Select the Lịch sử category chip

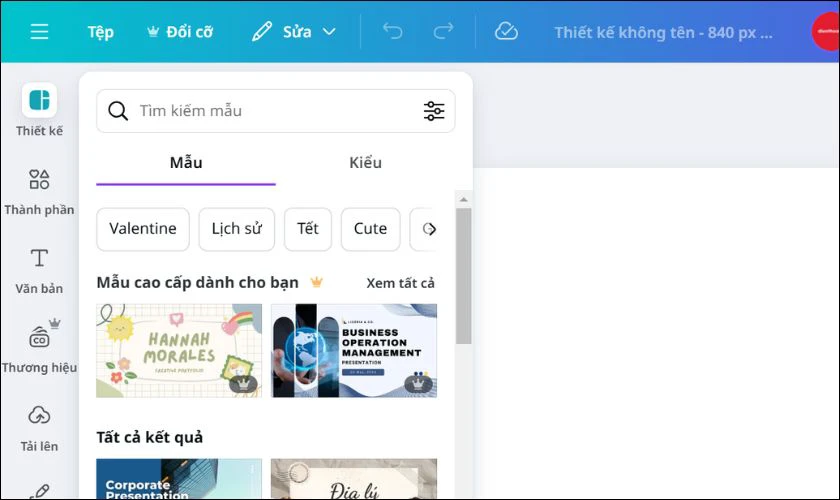pyautogui.click(x=237, y=229)
